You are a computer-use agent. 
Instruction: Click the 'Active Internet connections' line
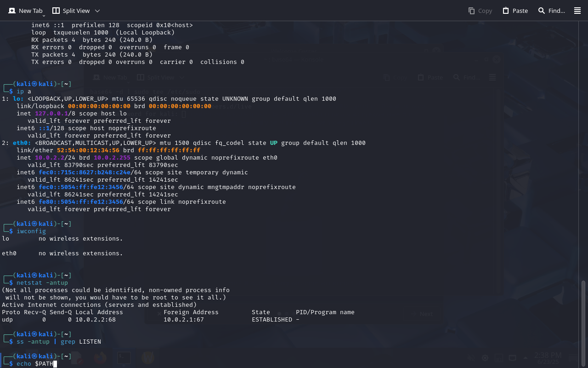pos(99,305)
